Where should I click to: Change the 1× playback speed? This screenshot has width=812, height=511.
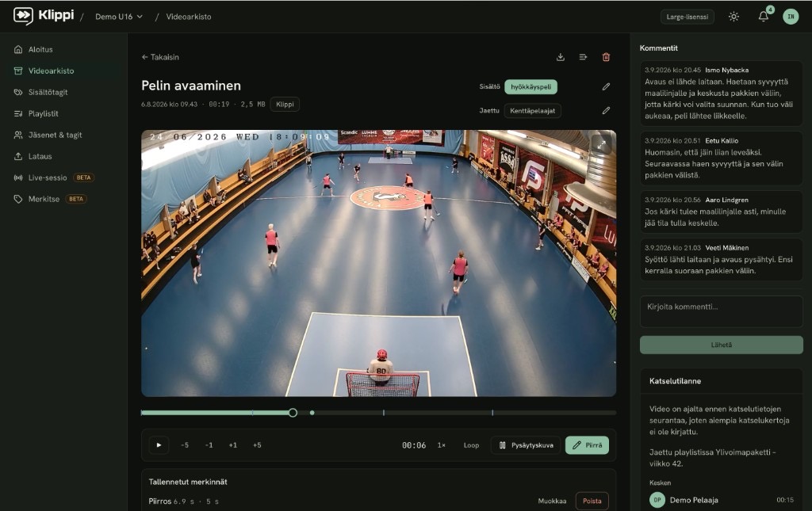pos(441,445)
